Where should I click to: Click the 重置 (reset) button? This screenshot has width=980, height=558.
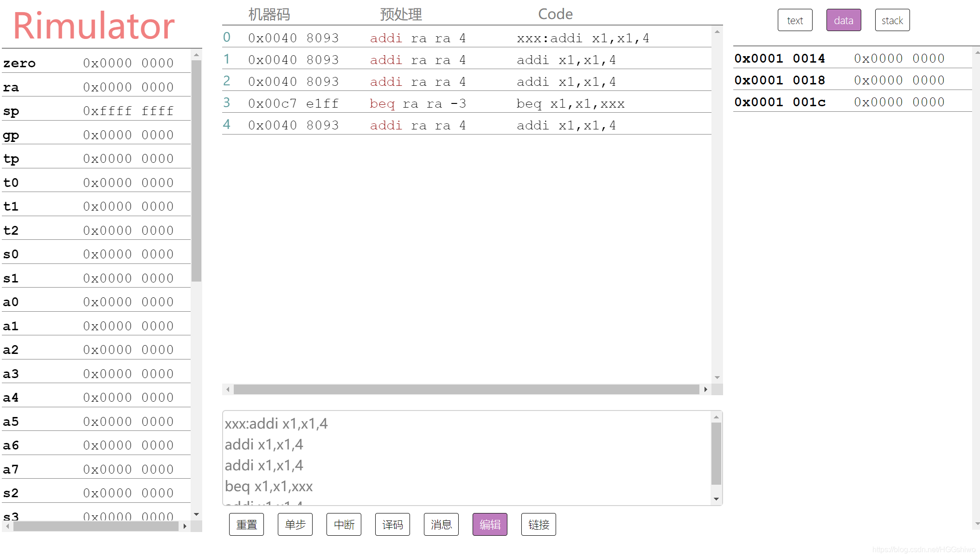tap(246, 525)
